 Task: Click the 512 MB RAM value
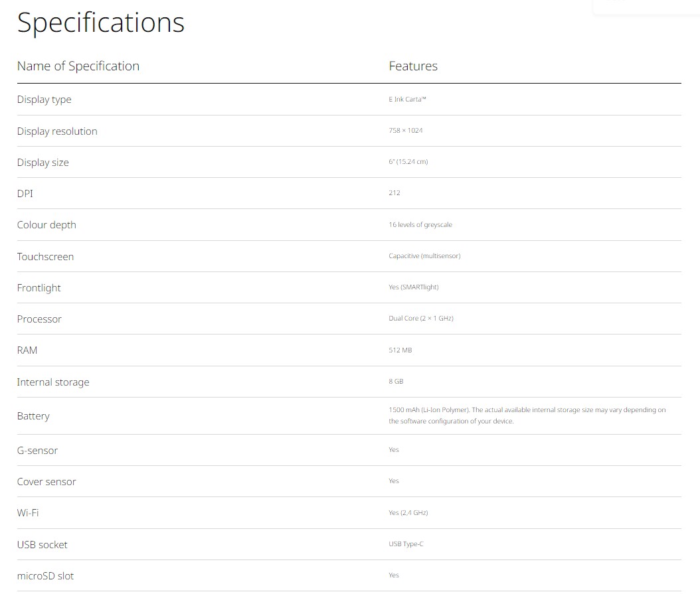[x=400, y=350]
